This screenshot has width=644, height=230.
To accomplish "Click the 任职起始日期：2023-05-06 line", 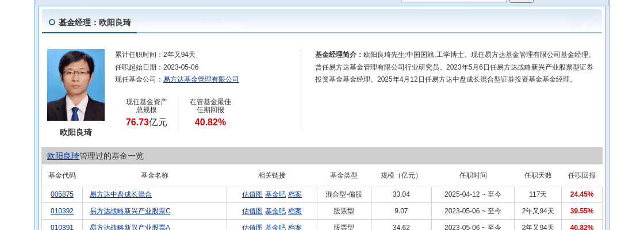I will coord(157,67).
